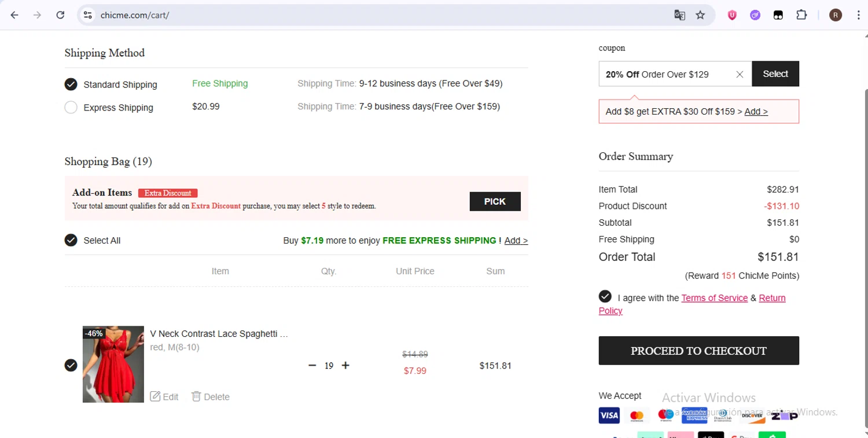
Task: Open the Return Policy link
Action: click(x=772, y=298)
